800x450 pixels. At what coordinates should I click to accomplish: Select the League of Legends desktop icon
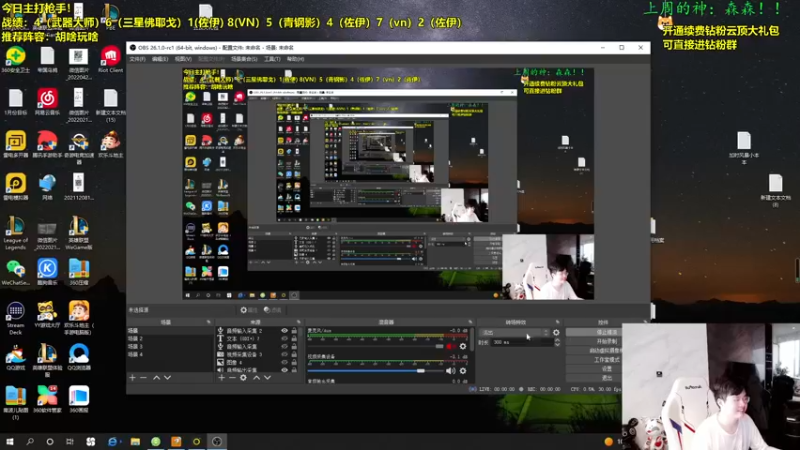point(15,233)
